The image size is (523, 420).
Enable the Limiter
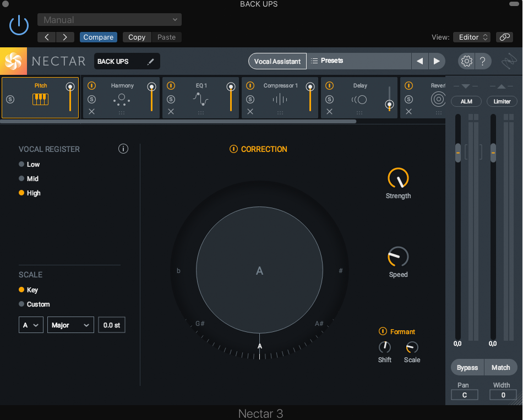(x=502, y=101)
